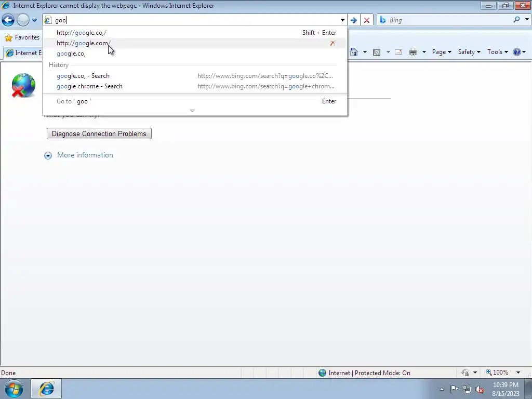This screenshot has width=532, height=399.
Task: Click the greyed Forward navigation button
Action: pyautogui.click(x=23, y=20)
